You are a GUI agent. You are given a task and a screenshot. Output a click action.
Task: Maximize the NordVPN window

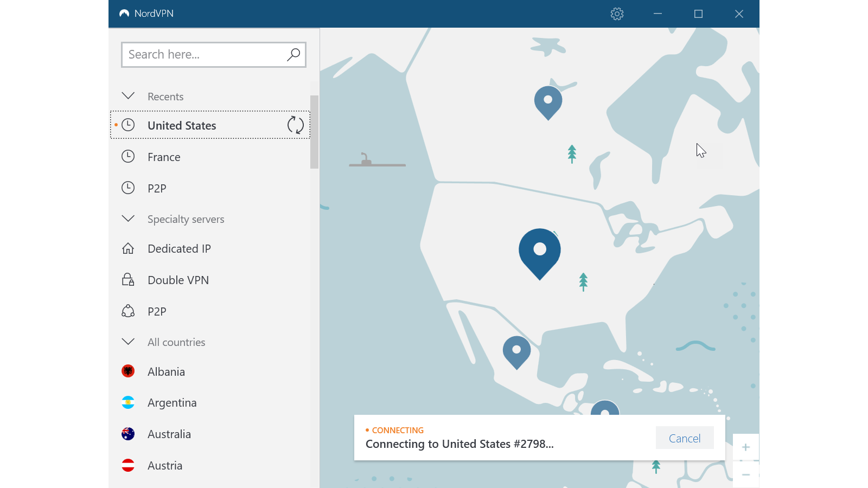coord(698,14)
